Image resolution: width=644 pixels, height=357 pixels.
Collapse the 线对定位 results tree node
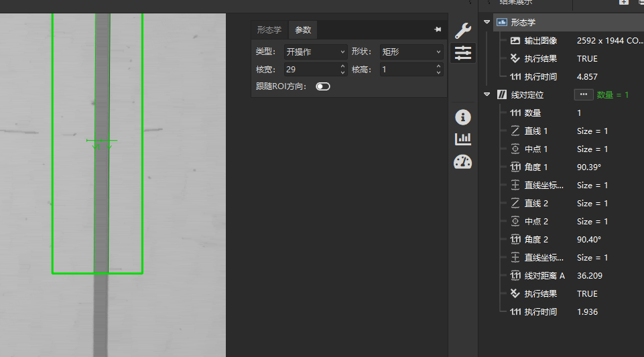tap(487, 95)
